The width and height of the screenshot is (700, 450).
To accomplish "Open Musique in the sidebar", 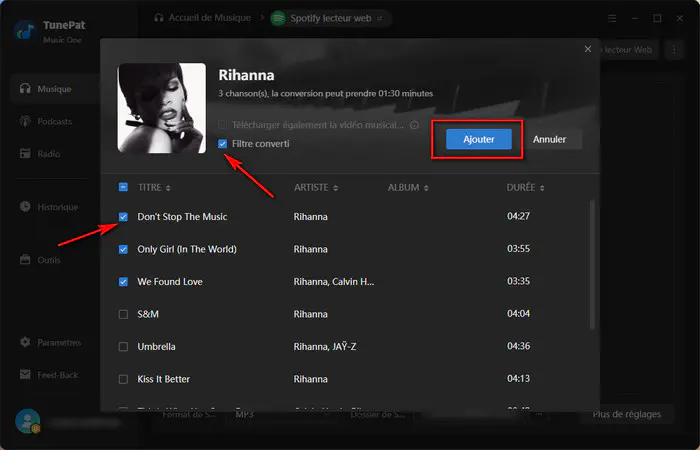I will click(54, 89).
